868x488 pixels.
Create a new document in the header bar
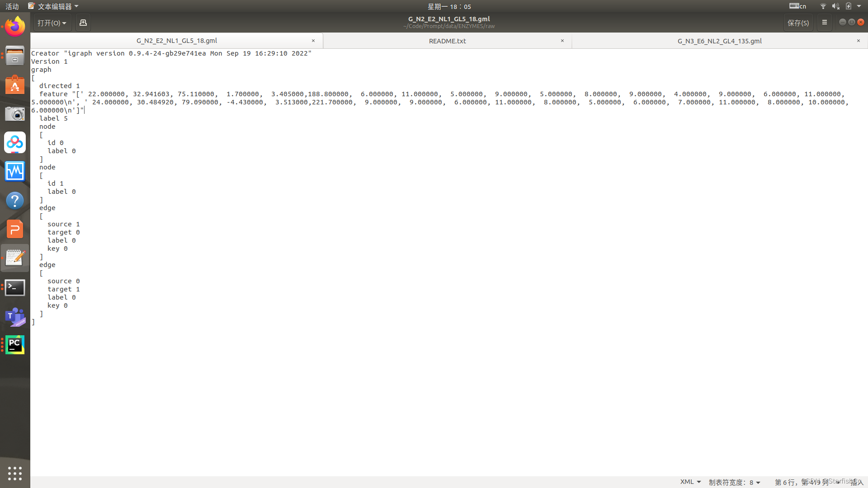[x=83, y=23]
